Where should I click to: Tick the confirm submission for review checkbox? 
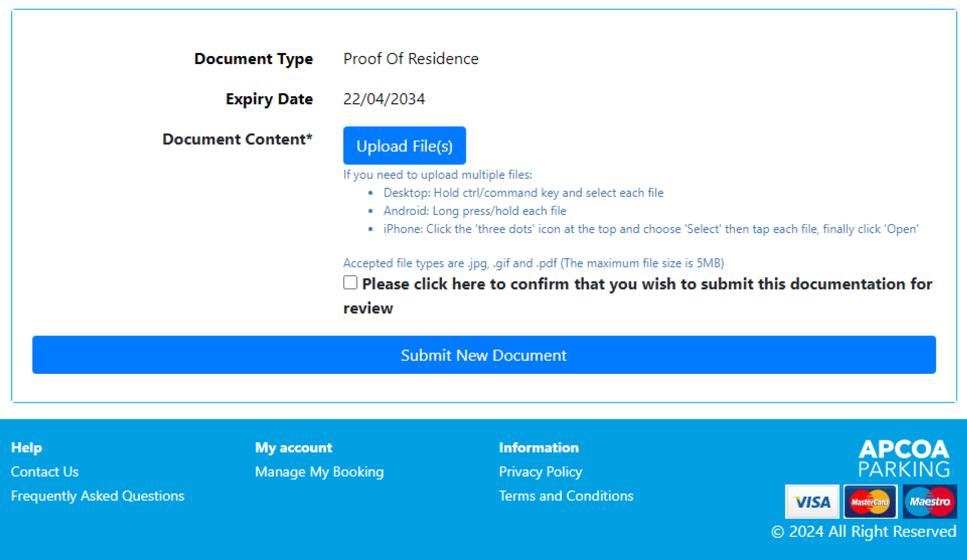point(350,283)
